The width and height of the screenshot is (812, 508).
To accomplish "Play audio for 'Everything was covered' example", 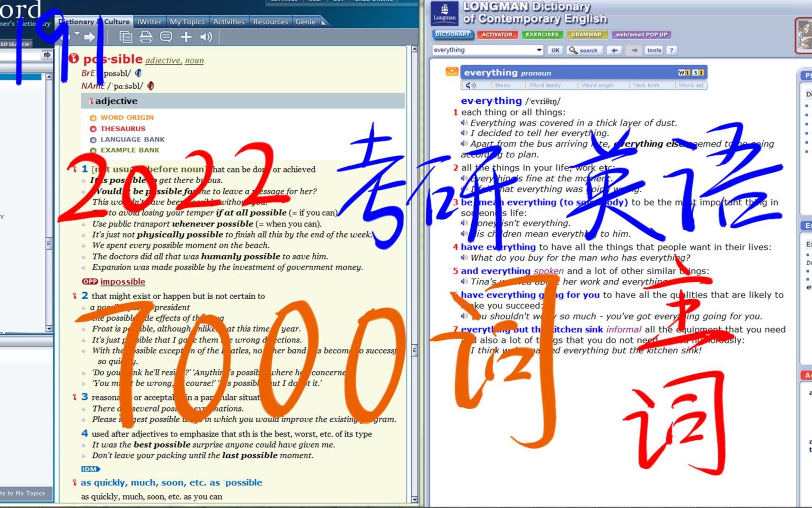I will 464,123.
